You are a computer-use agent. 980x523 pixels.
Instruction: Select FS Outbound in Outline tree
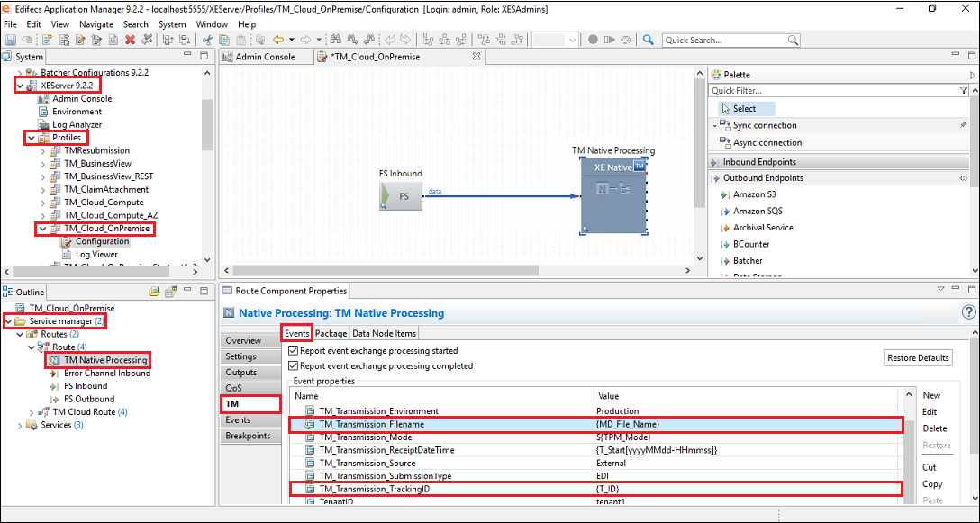(89, 399)
